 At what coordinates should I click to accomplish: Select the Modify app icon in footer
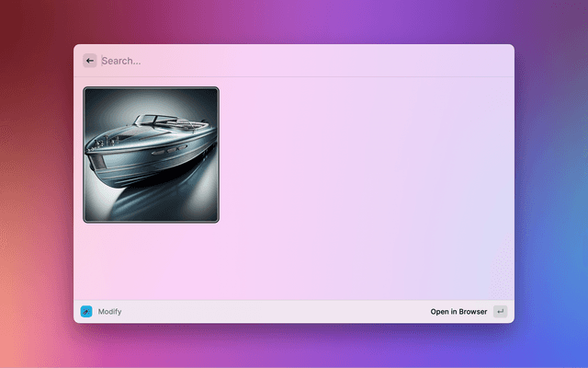pyautogui.click(x=86, y=312)
